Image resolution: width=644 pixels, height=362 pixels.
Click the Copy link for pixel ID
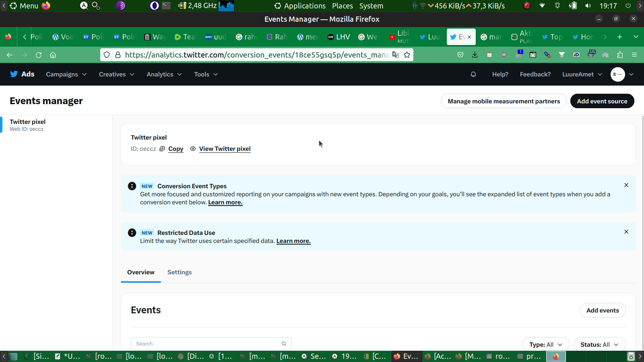176,149
